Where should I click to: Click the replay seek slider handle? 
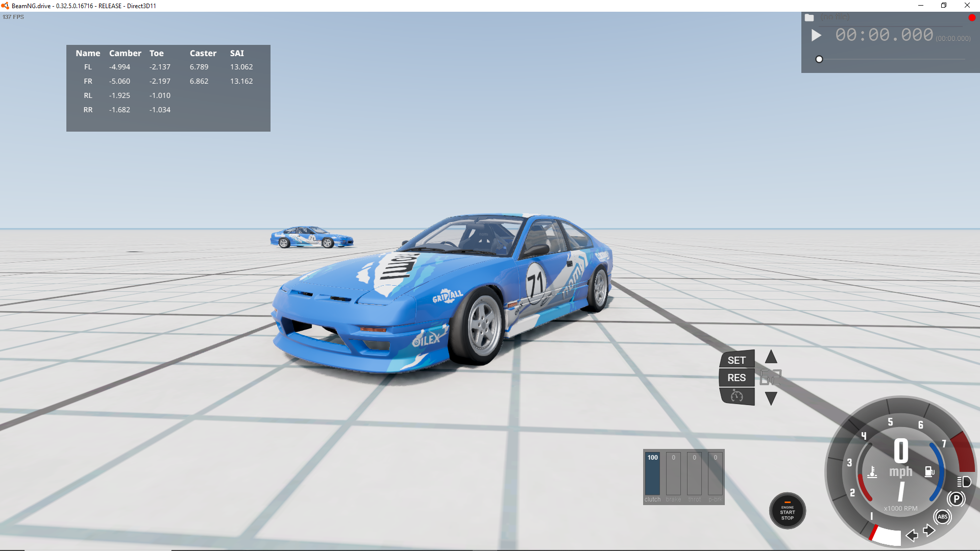[x=819, y=59]
